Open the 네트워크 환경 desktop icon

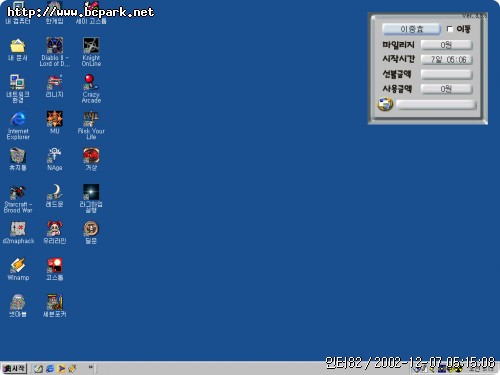coord(18,82)
